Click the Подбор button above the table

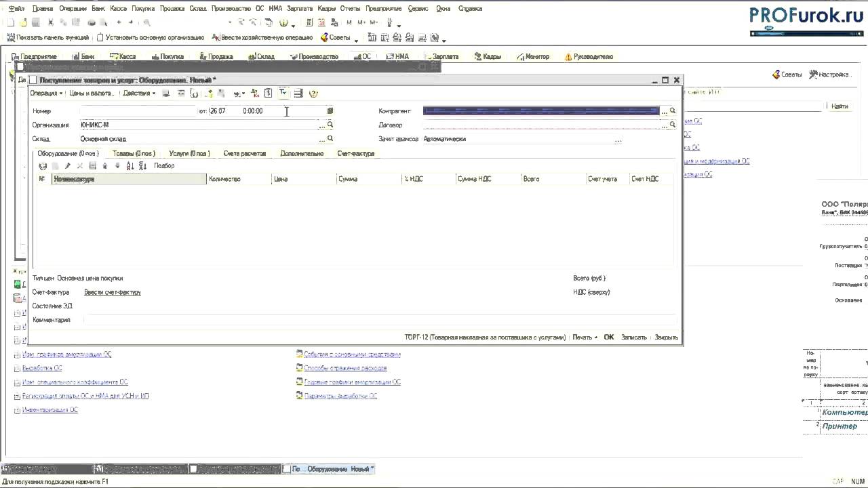click(164, 166)
